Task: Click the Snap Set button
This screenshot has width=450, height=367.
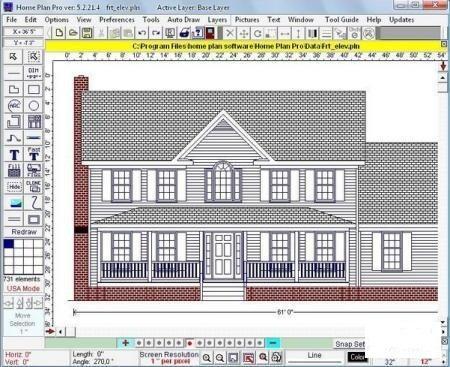Action: [x=350, y=344]
